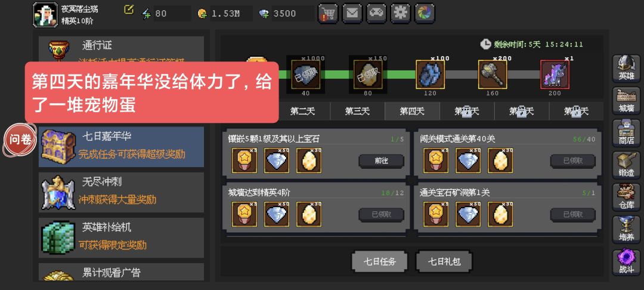Select the pony reward at 200 points
Screen dimensions: 644x290
[x=555, y=75]
